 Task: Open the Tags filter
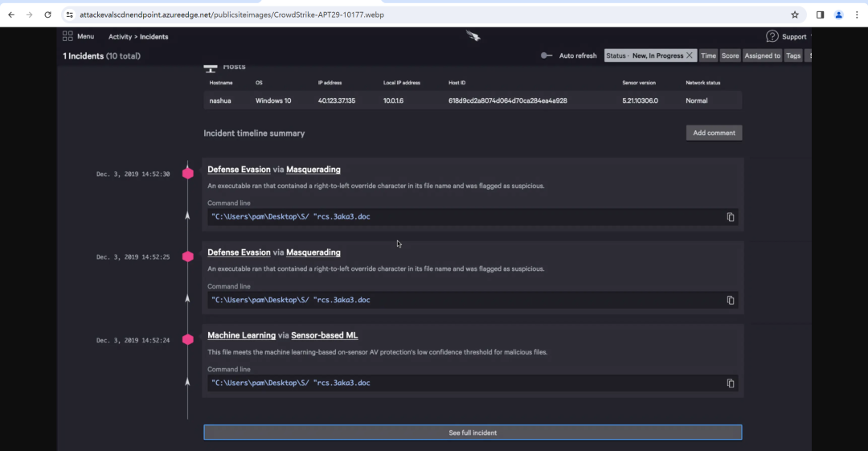coord(793,55)
